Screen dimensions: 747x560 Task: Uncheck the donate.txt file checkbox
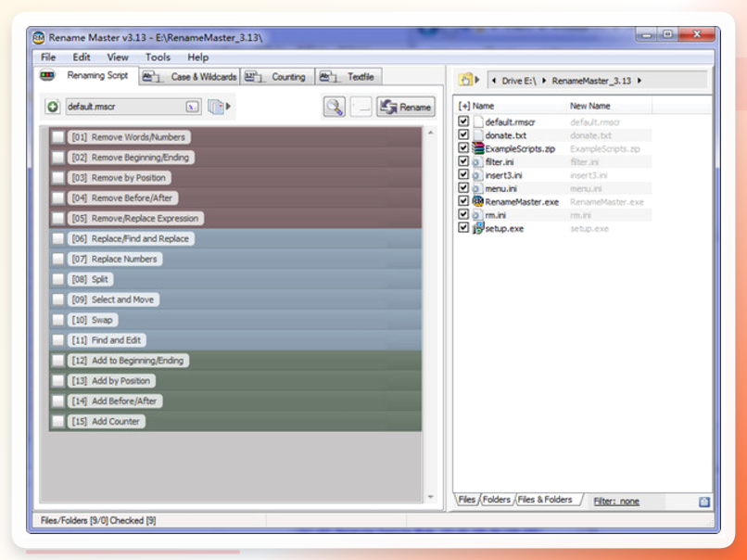point(463,134)
